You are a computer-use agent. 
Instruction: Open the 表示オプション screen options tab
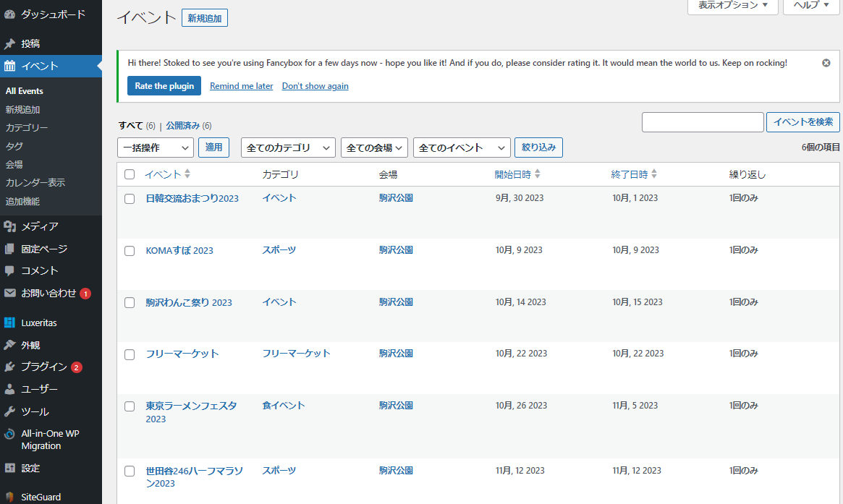pyautogui.click(x=732, y=5)
